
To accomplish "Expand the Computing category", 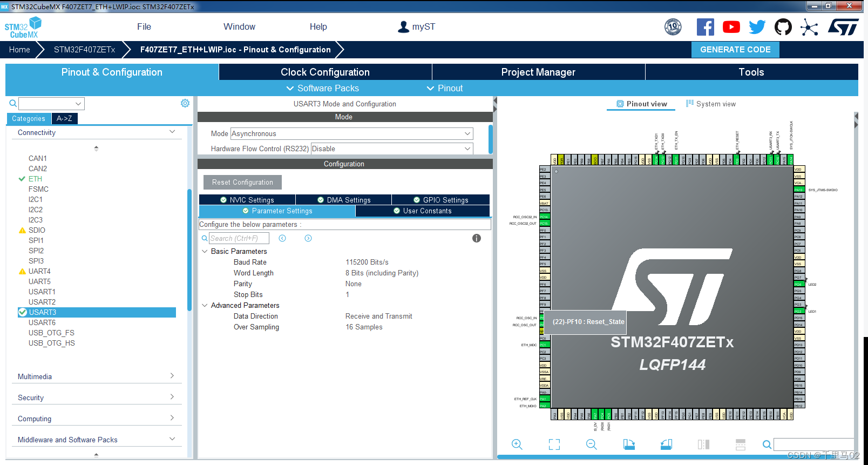I will pos(172,417).
